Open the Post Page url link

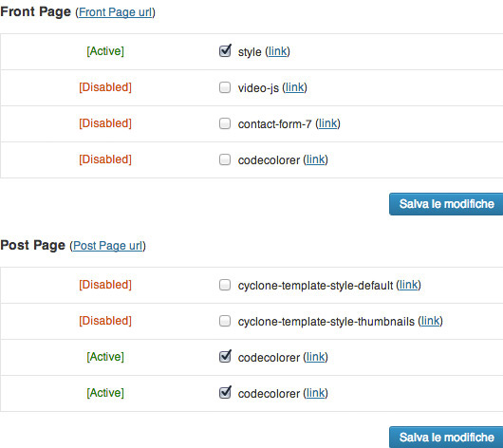[x=108, y=246]
